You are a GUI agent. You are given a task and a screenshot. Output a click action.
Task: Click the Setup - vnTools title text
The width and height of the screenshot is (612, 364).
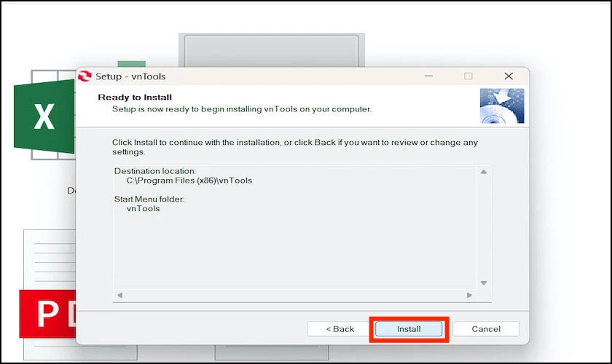[x=130, y=76]
